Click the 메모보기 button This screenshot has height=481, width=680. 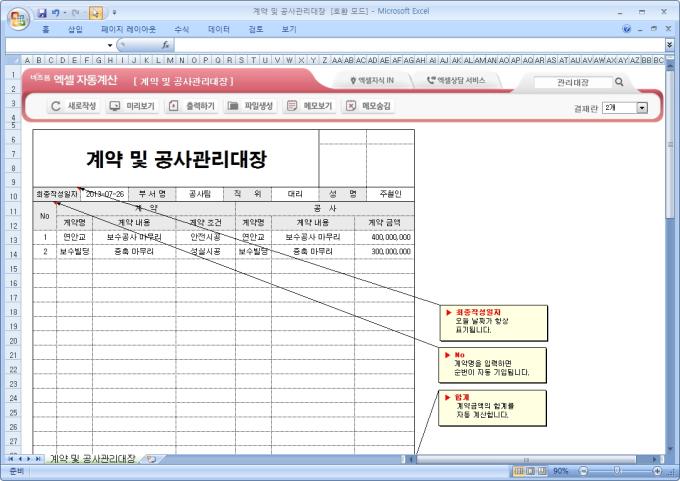coord(309,106)
